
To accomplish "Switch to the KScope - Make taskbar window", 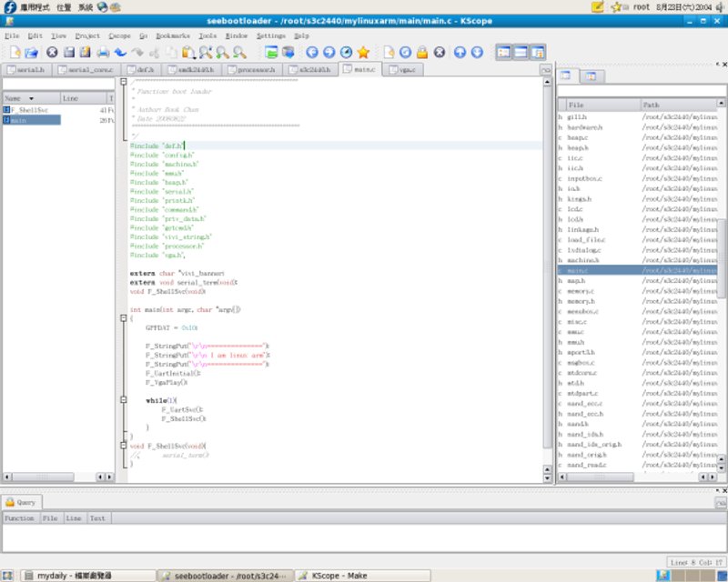I will (363, 576).
